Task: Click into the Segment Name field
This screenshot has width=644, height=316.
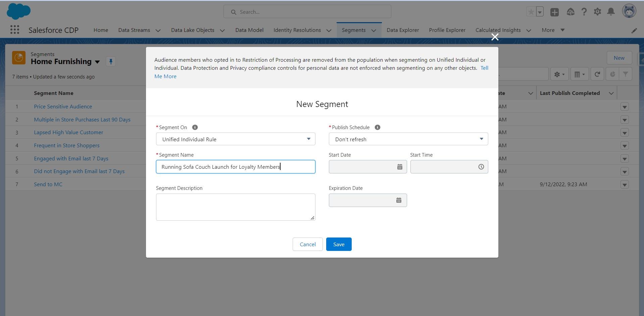Action: pyautogui.click(x=236, y=167)
